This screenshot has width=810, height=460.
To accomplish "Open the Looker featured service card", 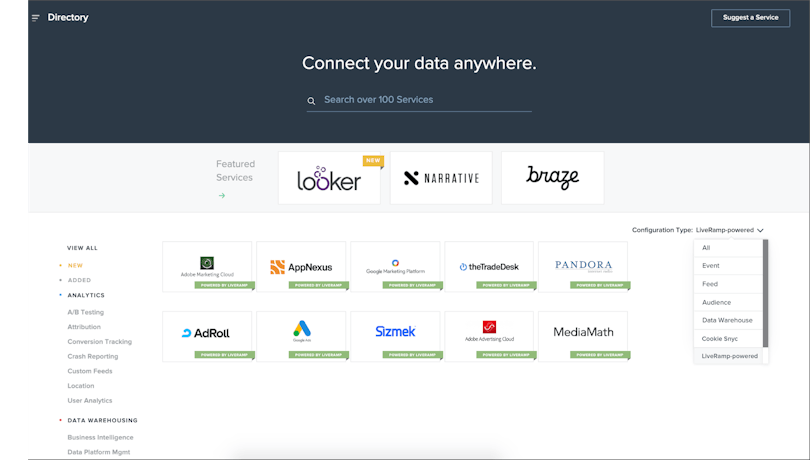I will [x=329, y=178].
